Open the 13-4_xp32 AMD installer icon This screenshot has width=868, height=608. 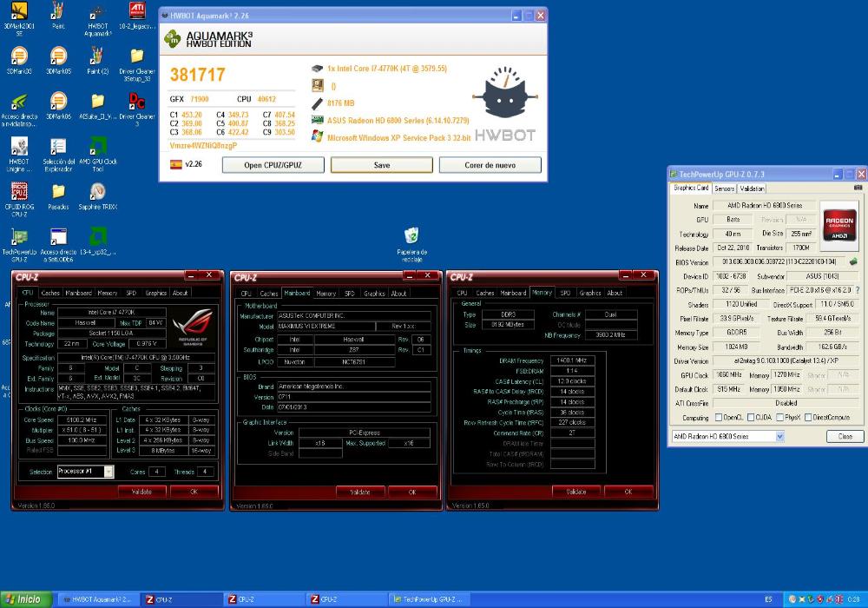coord(98,241)
